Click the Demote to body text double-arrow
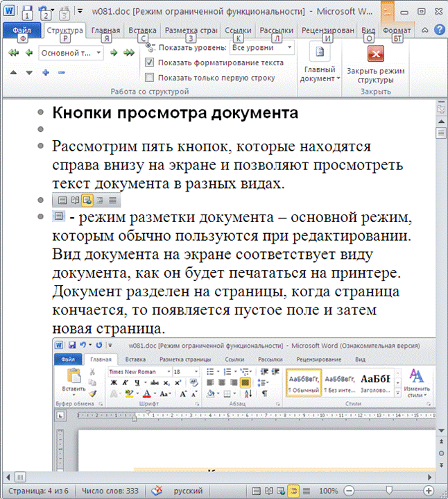448x499 pixels. [x=129, y=53]
